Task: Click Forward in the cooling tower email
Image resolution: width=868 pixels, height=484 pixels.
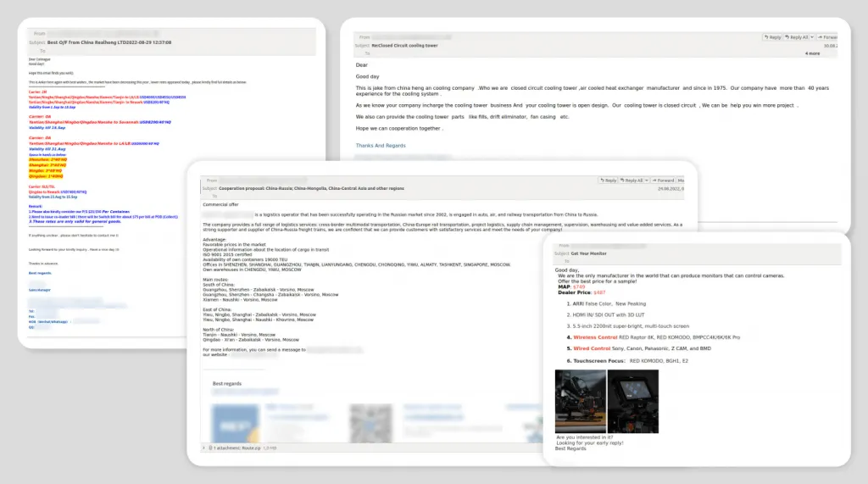Action: pyautogui.click(x=827, y=37)
